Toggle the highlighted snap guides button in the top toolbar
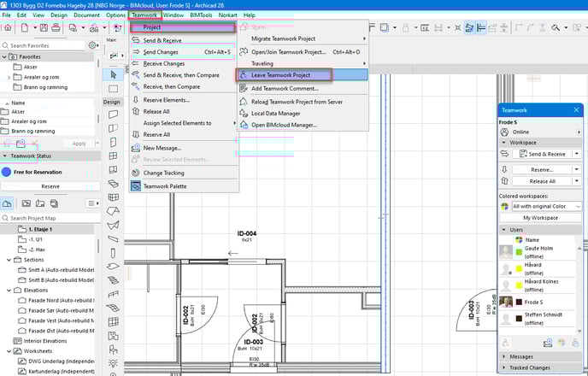The height and width of the screenshot is (376, 588). (x=481, y=27)
